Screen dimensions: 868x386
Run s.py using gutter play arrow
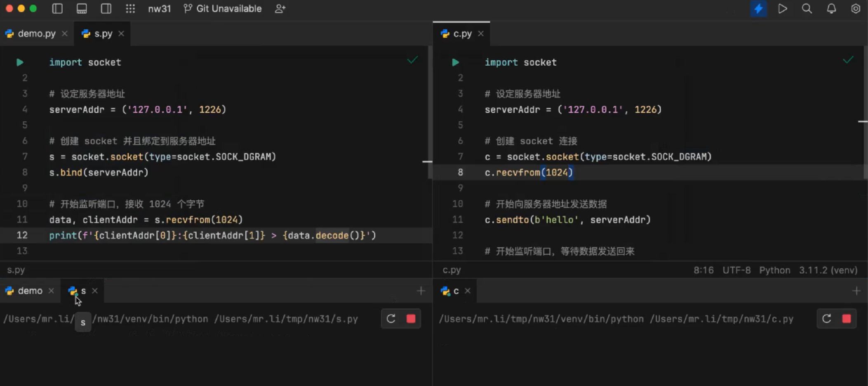tap(20, 62)
